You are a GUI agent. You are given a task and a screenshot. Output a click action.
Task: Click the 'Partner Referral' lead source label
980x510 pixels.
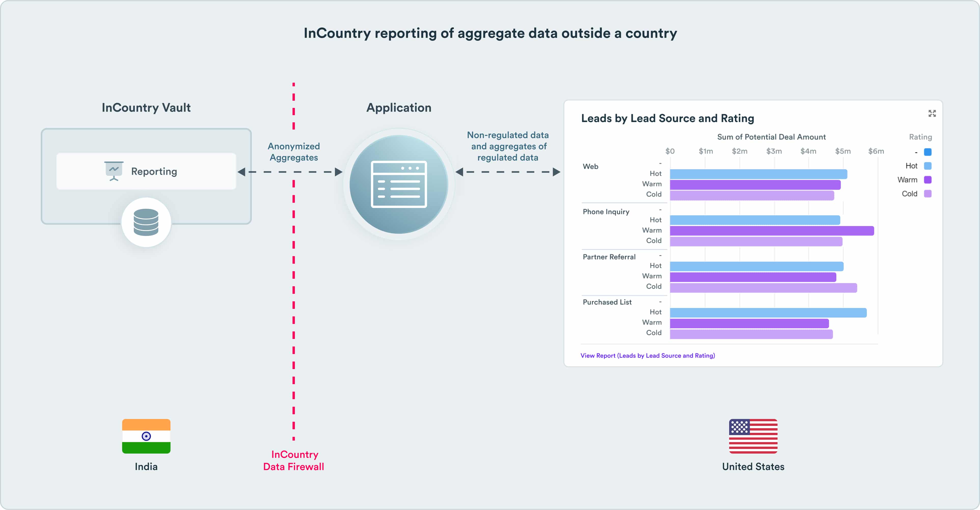(609, 257)
